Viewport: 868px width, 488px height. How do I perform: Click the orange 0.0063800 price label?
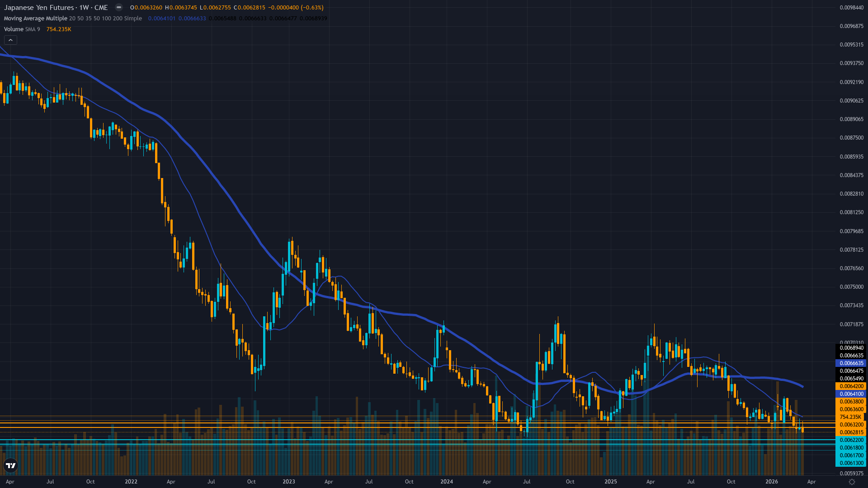coord(851,402)
